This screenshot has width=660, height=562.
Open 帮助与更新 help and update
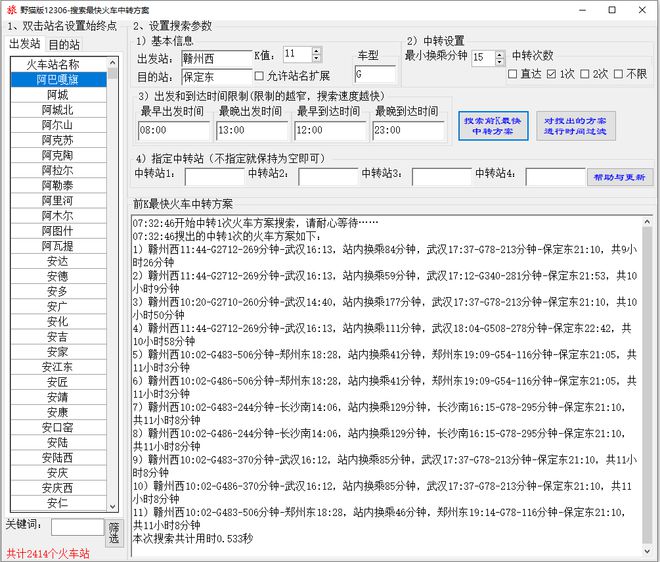coord(620,177)
